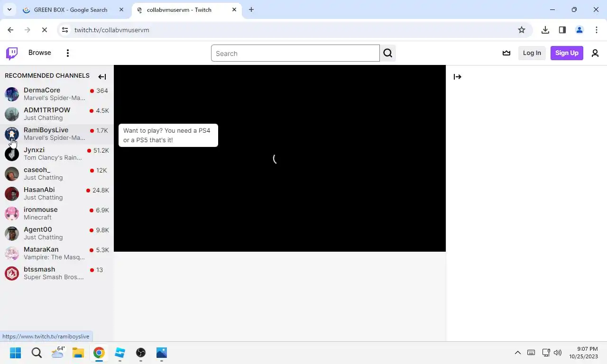Open the Photos app on taskbar
This screenshot has width=607, height=364.
[162, 353]
